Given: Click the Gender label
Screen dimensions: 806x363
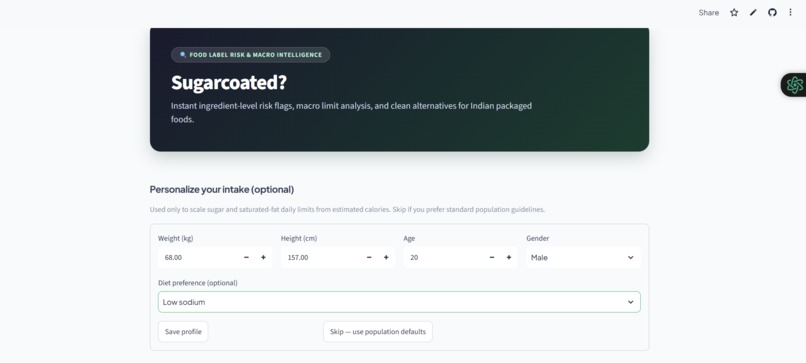Looking at the screenshot, I should click(538, 239).
